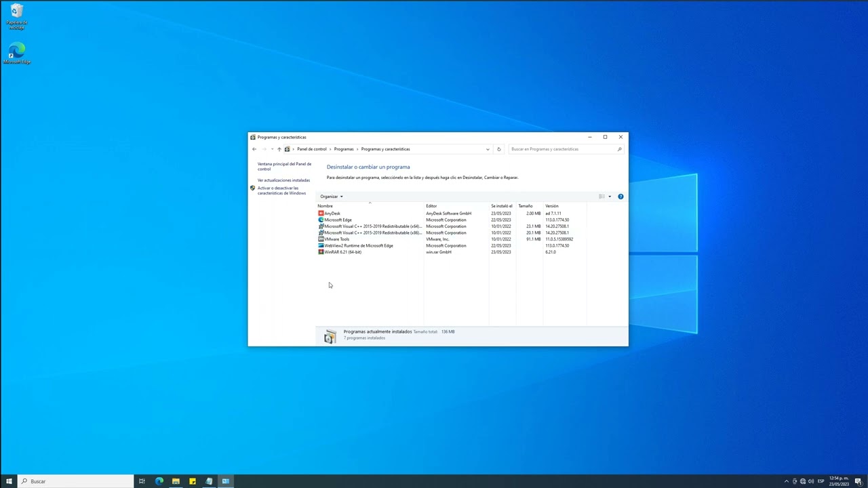Image resolution: width=868 pixels, height=488 pixels.
Task: Open the notification center icon
Action: tap(859, 481)
